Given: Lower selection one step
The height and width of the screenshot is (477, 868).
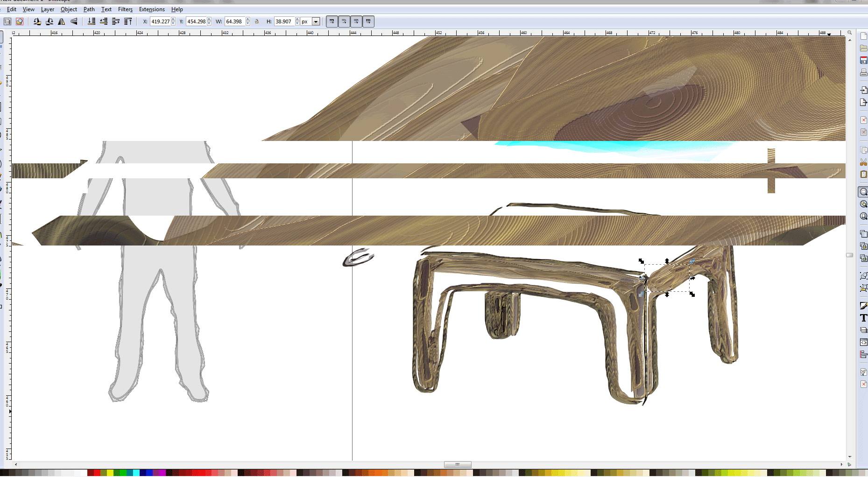Looking at the screenshot, I should [104, 21].
